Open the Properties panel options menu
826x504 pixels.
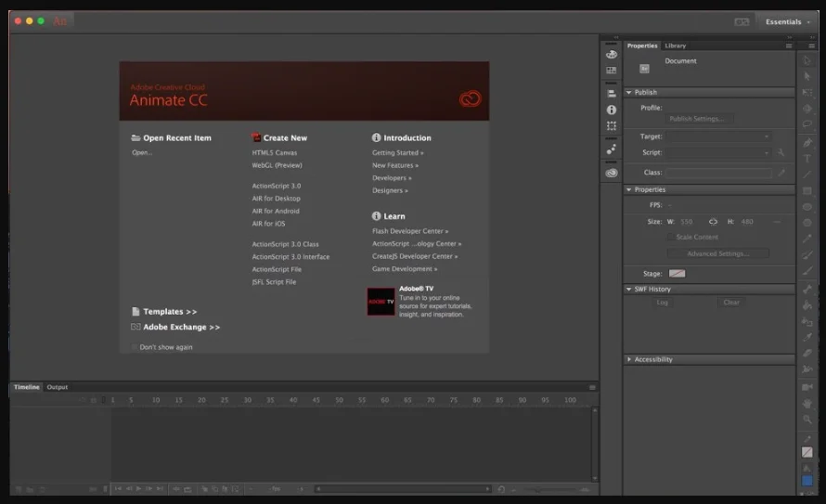coord(789,45)
